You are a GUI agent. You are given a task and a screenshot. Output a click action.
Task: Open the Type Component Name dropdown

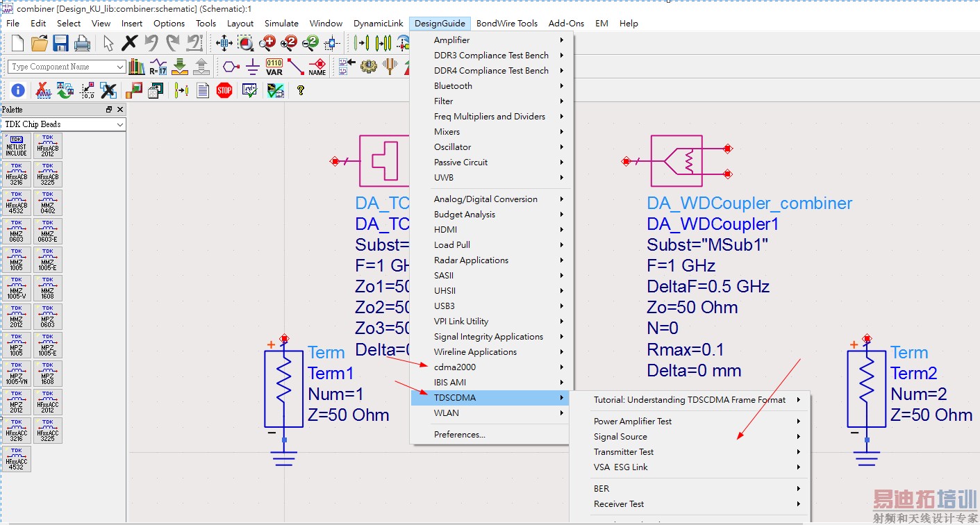(120, 67)
